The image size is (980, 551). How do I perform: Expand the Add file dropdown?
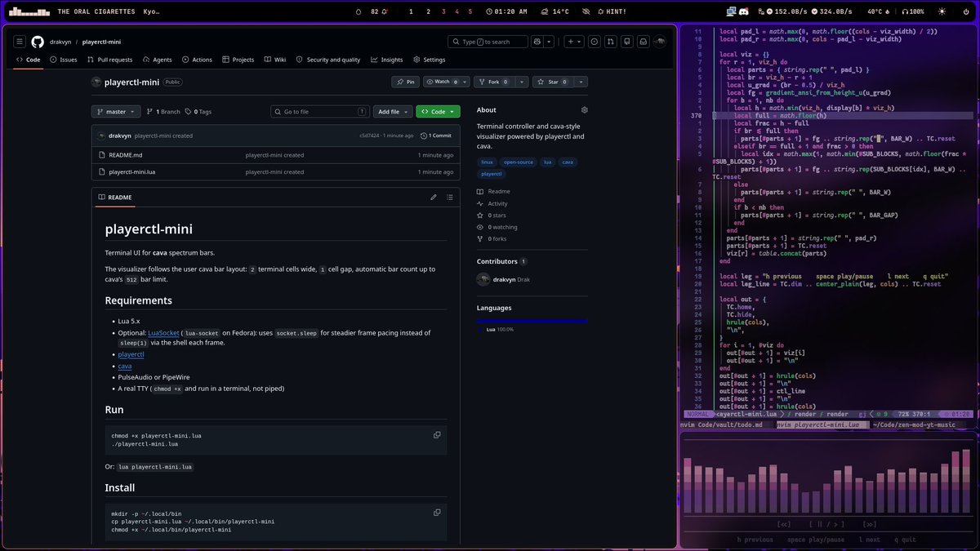[392, 112]
